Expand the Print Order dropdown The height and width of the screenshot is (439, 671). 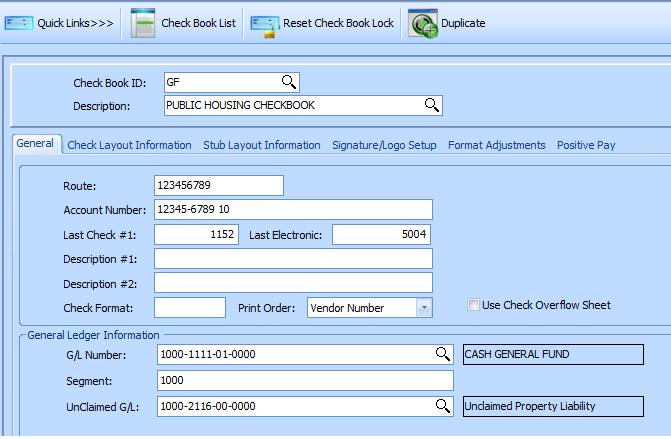(x=423, y=308)
